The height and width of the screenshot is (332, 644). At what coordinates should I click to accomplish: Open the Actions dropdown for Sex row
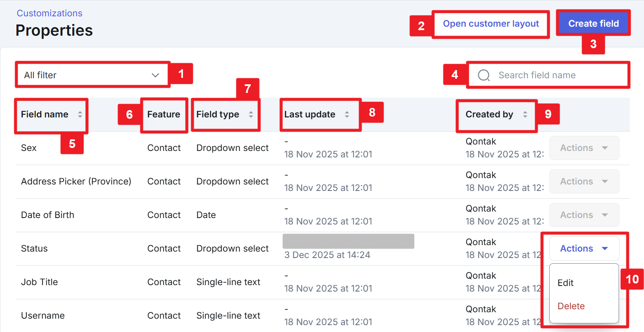click(x=584, y=148)
